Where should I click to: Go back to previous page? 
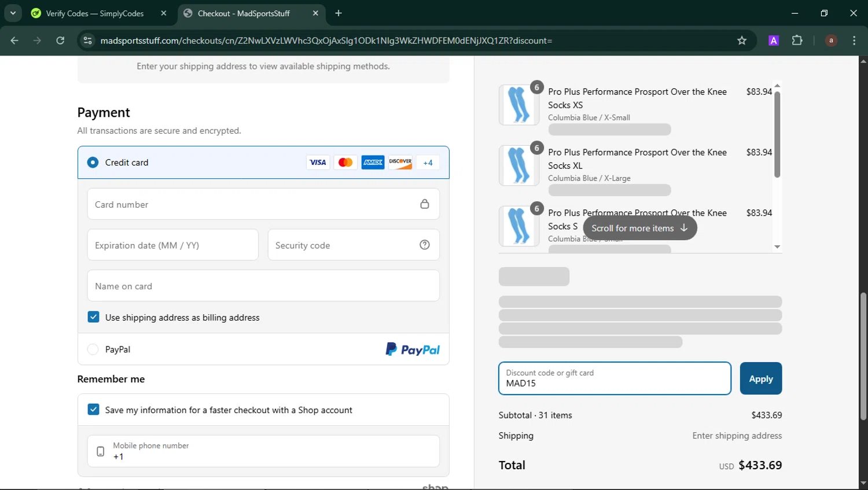(x=14, y=40)
